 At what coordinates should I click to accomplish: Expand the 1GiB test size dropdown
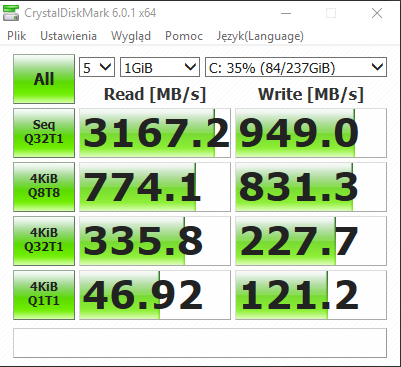click(x=160, y=68)
